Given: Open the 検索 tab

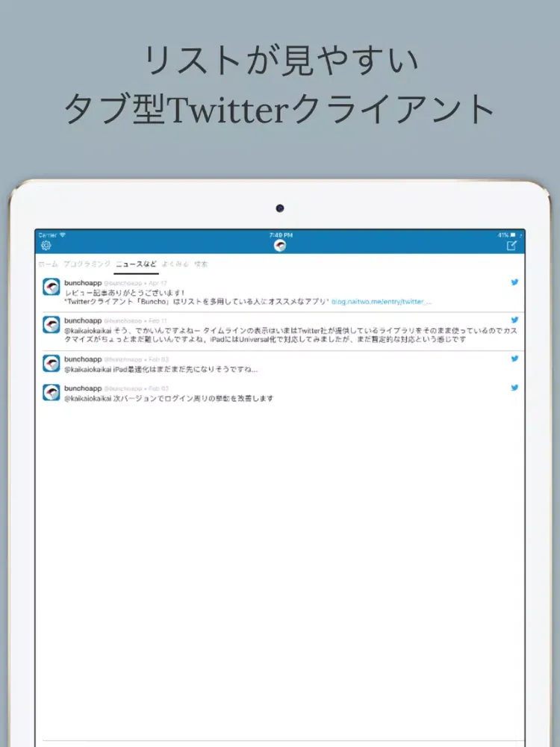Looking at the screenshot, I should (x=201, y=264).
